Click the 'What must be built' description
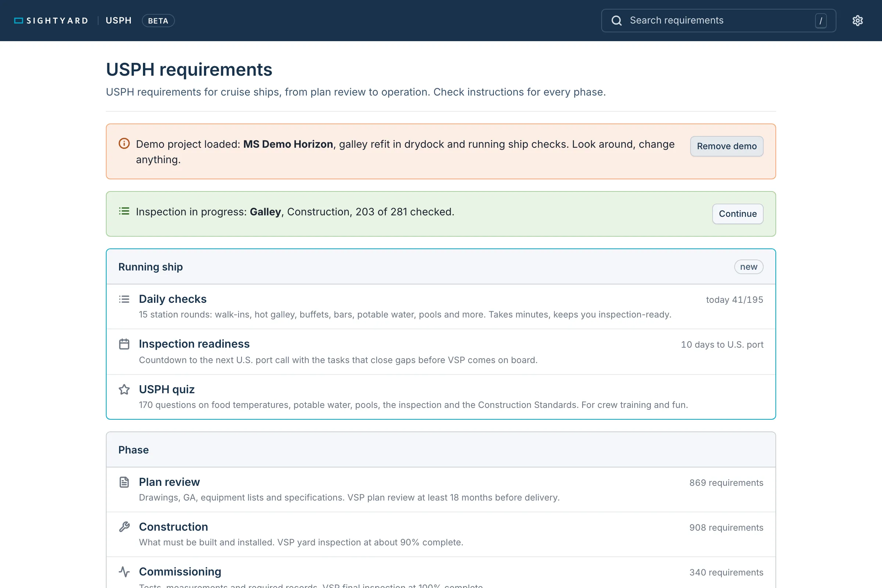 [301, 542]
